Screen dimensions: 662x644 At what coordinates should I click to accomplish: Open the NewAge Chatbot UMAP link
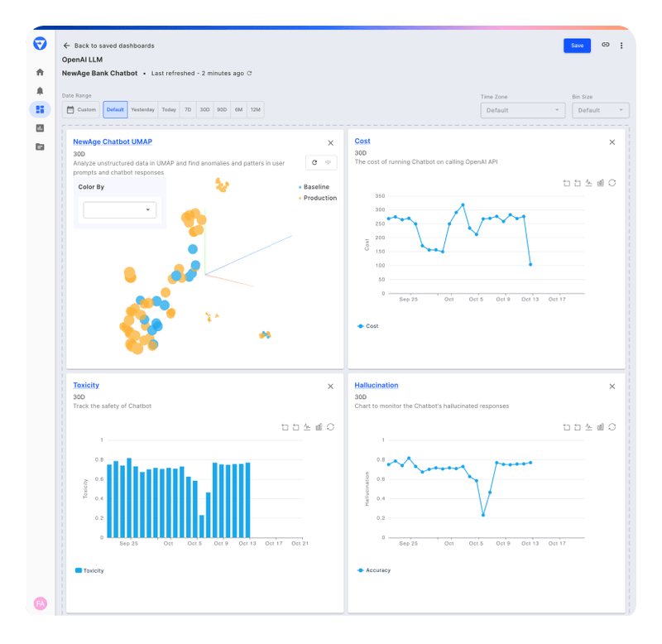(x=113, y=142)
